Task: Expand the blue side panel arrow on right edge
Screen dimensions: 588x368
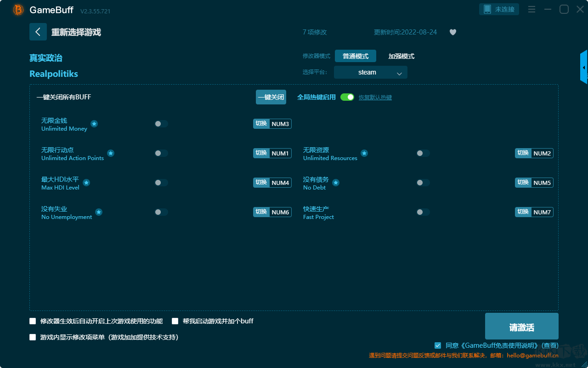Action: tap(584, 67)
